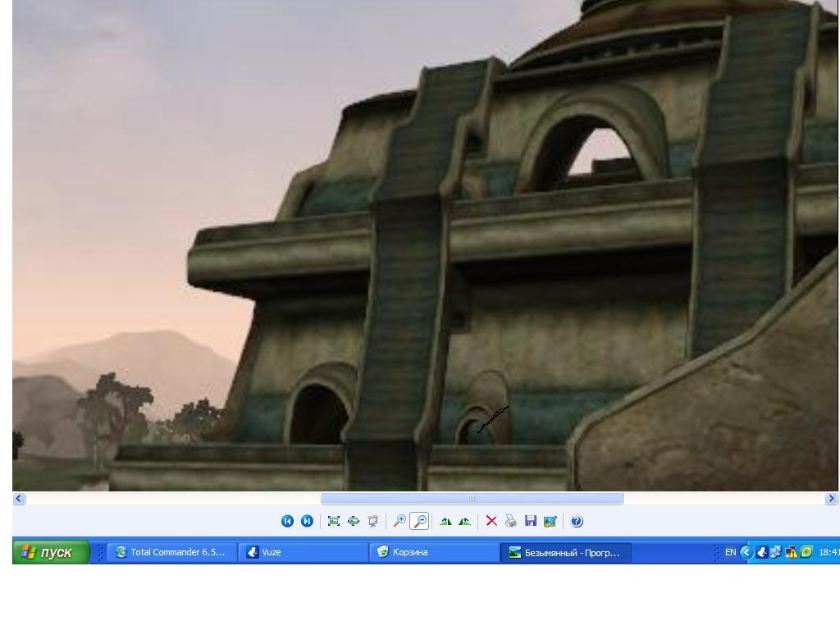The height and width of the screenshot is (630, 840).
Task: Click the green circular tray icon
Action: point(806,552)
